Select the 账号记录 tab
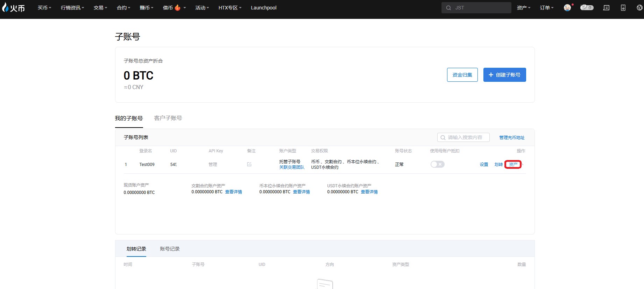 click(170, 249)
